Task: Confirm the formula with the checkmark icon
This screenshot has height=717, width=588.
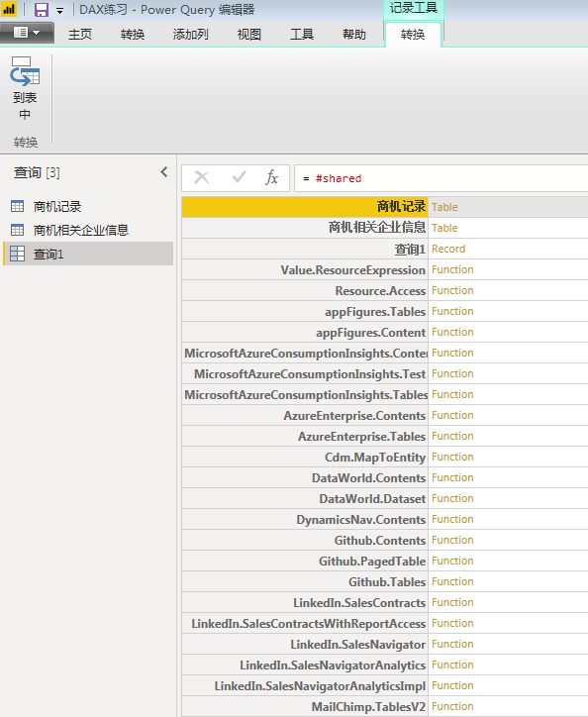Action: [x=239, y=177]
